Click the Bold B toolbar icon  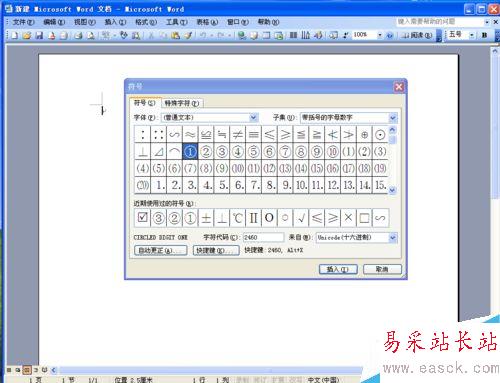(x=484, y=35)
